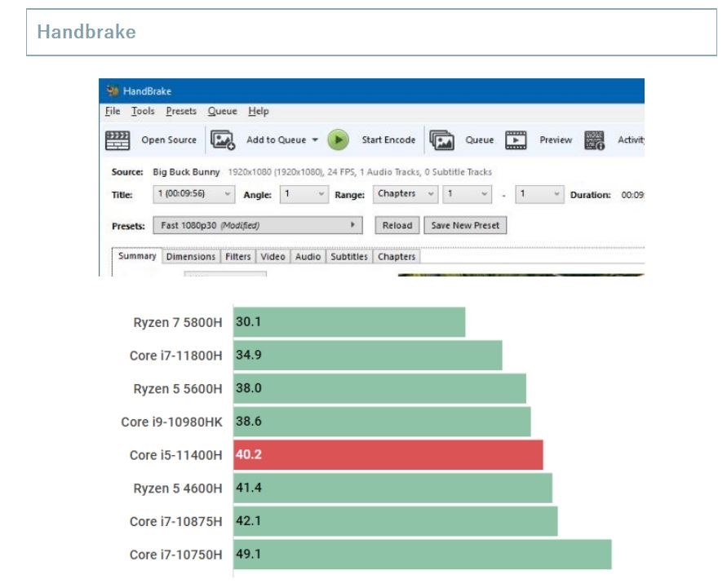Click the Ryzen 5 5600H label

click(178, 389)
